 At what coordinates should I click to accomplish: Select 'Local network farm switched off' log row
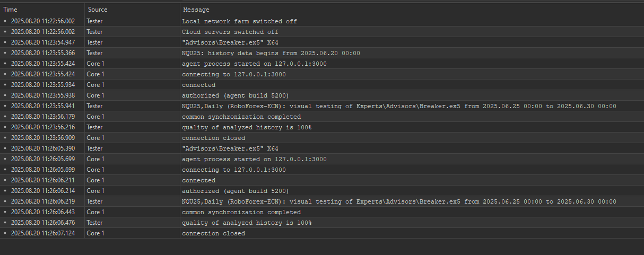coord(322,21)
